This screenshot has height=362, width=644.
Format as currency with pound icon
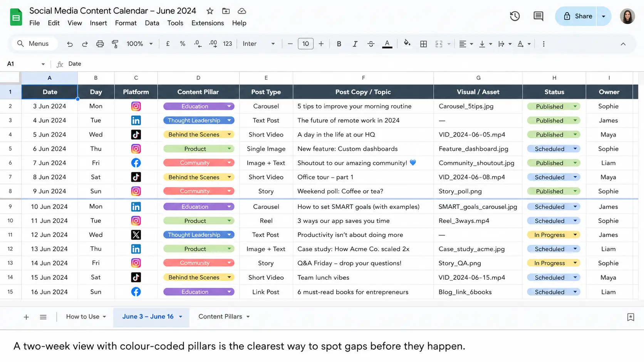tap(168, 44)
